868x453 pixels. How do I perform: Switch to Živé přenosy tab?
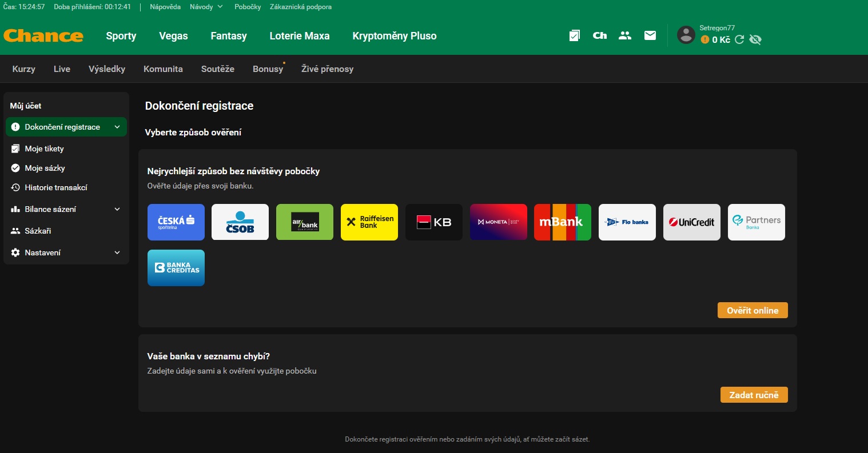(327, 69)
